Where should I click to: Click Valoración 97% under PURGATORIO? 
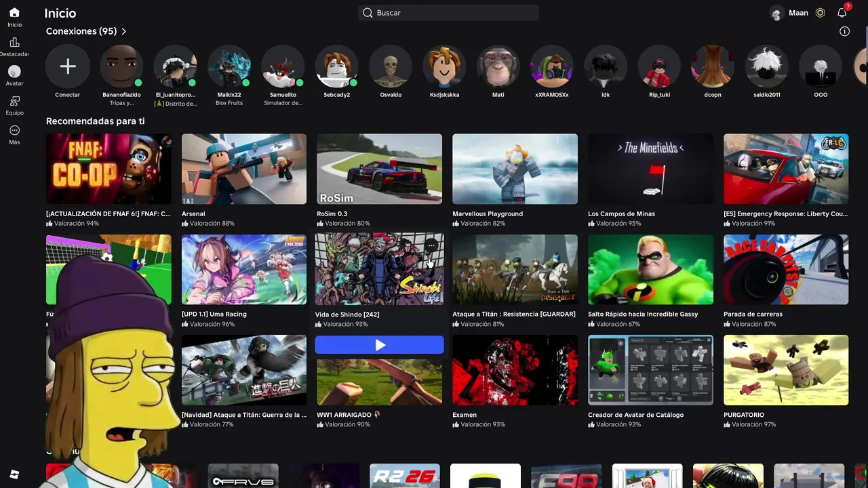click(x=749, y=424)
